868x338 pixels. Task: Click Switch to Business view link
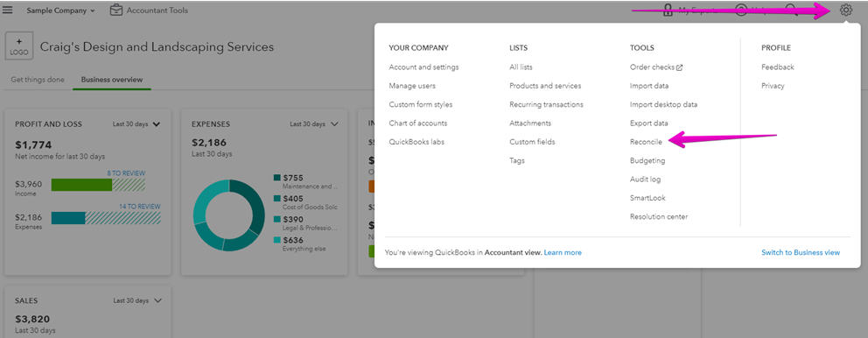click(801, 252)
